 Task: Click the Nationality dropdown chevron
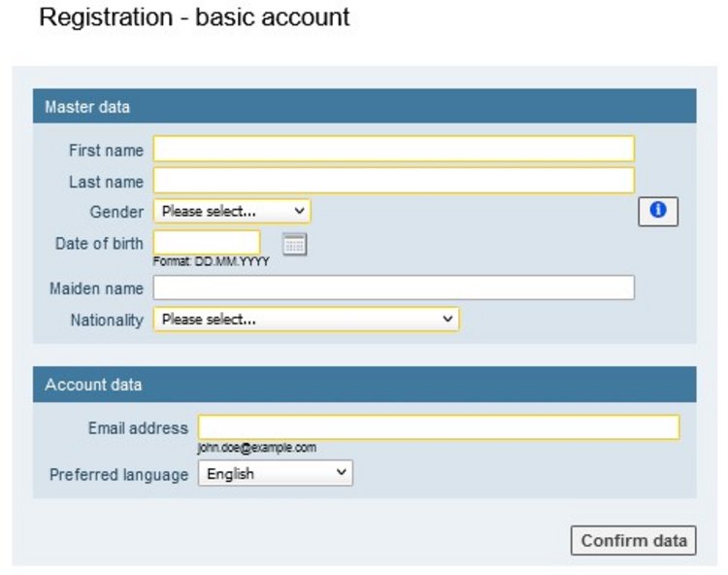coord(447,320)
